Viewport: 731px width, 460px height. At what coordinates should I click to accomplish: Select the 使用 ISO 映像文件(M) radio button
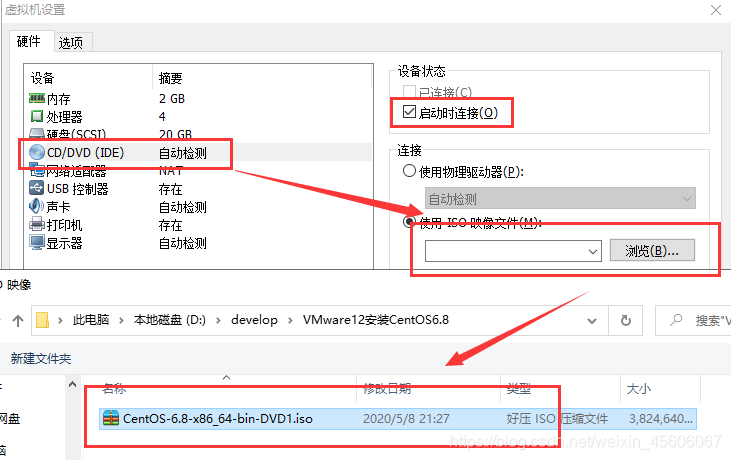pos(409,222)
